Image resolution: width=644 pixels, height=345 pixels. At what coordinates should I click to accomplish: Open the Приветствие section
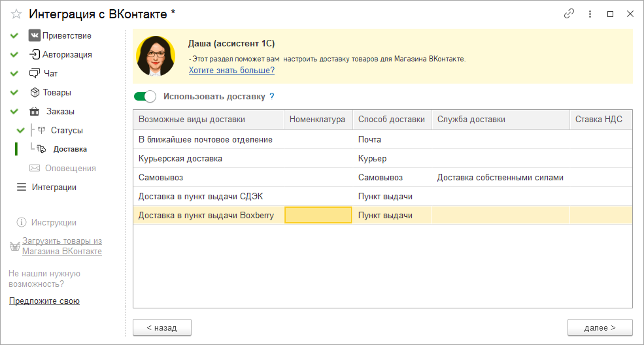click(x=67, y=36)
